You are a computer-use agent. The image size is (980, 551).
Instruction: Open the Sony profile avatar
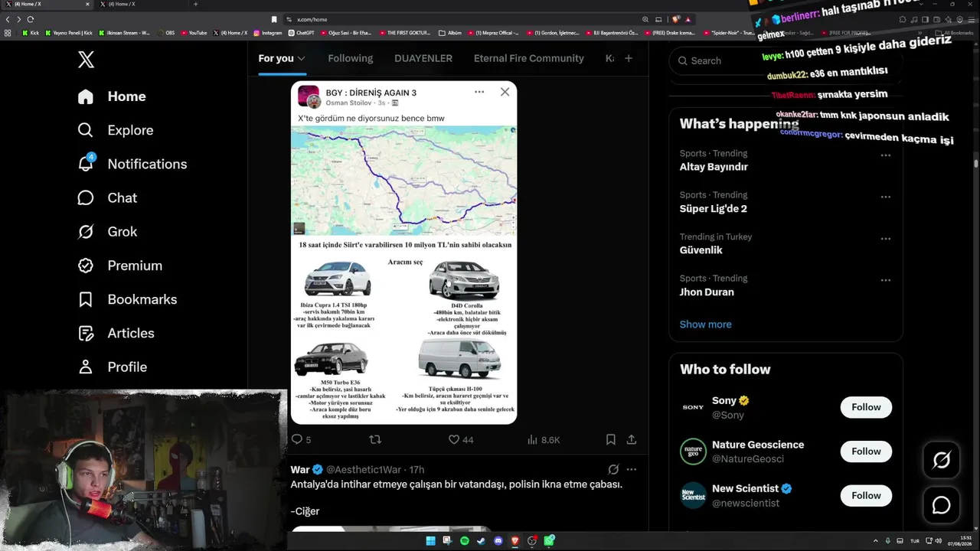(693, 407)
